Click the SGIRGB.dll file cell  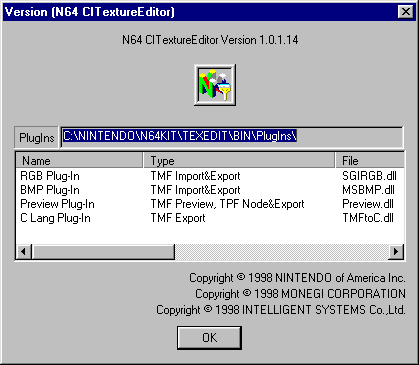coord(369,176)
